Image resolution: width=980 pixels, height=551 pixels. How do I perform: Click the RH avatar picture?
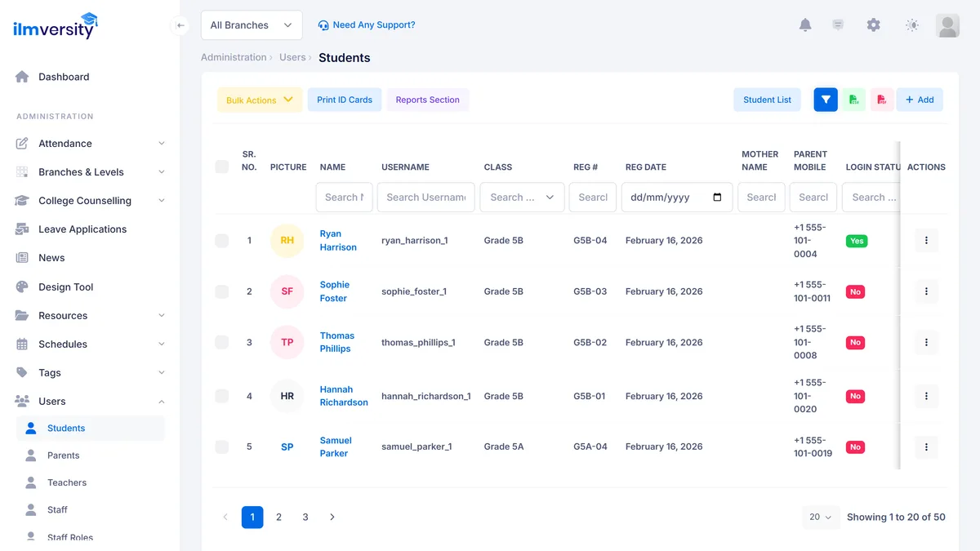point(287,241)
